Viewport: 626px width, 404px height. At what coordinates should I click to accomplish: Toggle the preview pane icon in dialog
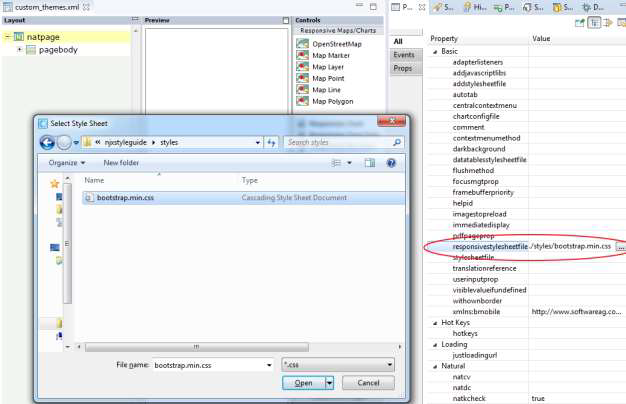click(x=370, y=163)
